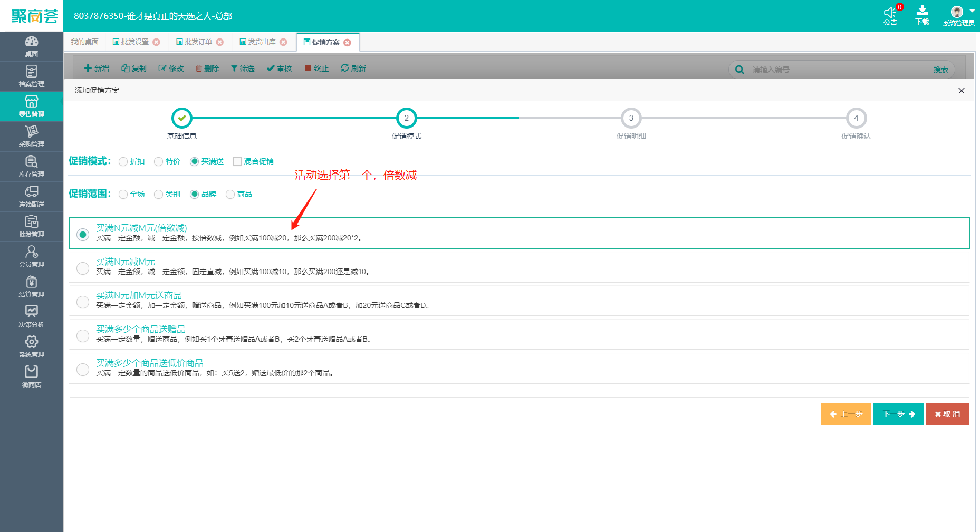Open 库存管理 in the sidebar
Screen dimensions: 980x532
[32, 167]
